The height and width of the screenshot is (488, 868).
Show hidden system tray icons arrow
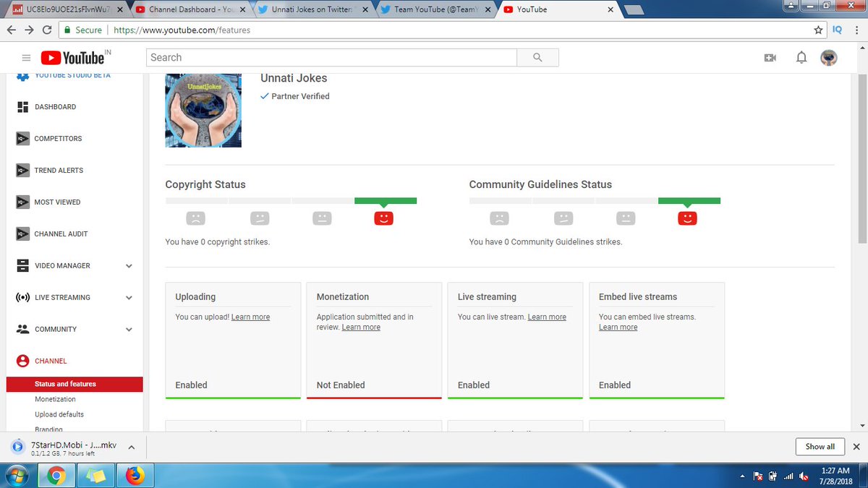click(x=743, y=476)
